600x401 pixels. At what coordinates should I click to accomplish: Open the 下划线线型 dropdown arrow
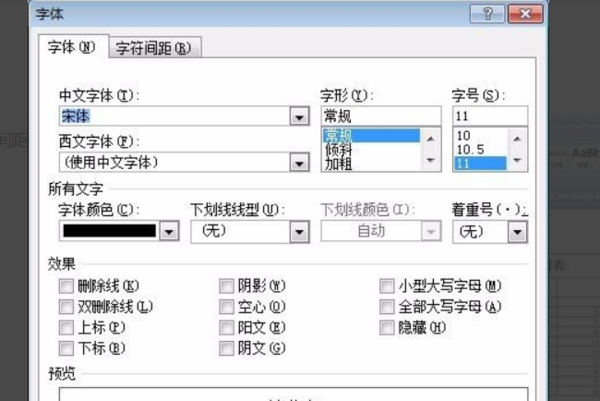click(x=299, y=231)
